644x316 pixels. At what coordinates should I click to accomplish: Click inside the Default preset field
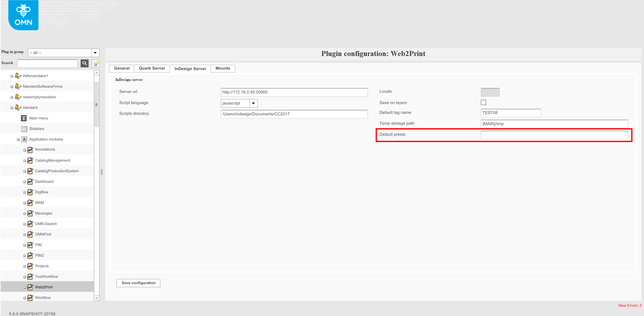point(554,135)
